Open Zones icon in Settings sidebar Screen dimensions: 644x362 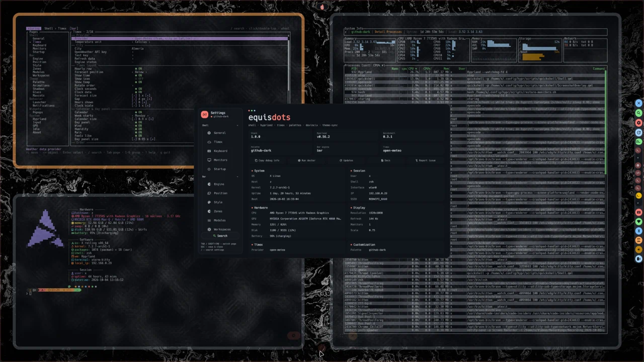click(x=209, y=211)
